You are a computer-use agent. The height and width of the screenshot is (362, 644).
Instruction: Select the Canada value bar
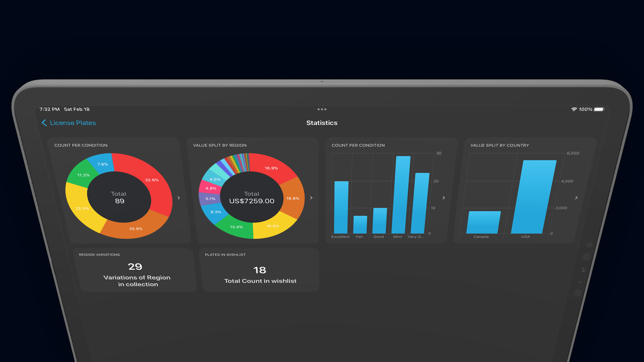[x=484, y=222]
